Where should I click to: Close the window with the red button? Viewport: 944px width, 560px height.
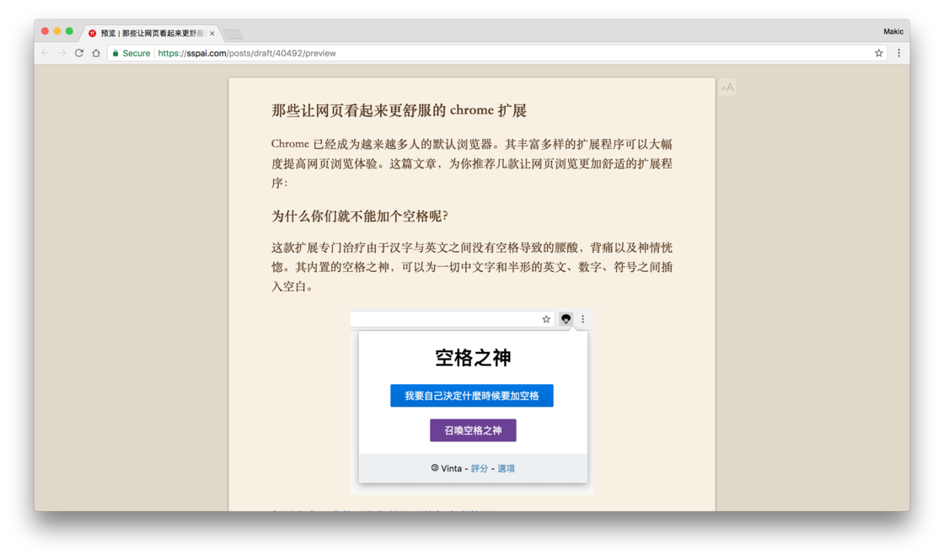pyautogui.click(x=46, y=31)
